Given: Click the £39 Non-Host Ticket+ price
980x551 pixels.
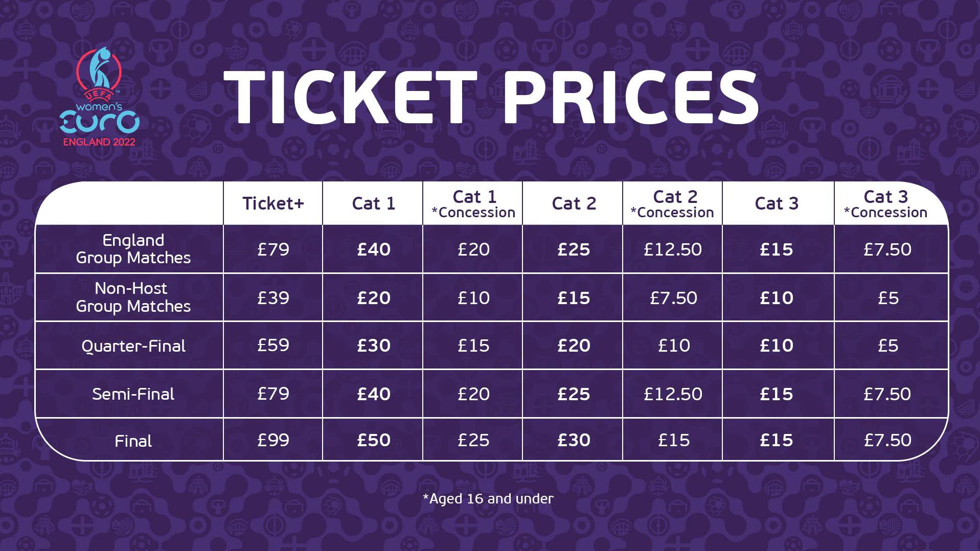Looking at the screenshot, I should click(273, 297).
